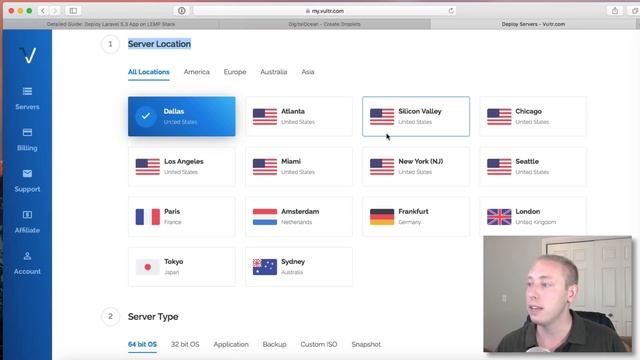
Task: Open the Backup server type tab
Action: point(274,344)
